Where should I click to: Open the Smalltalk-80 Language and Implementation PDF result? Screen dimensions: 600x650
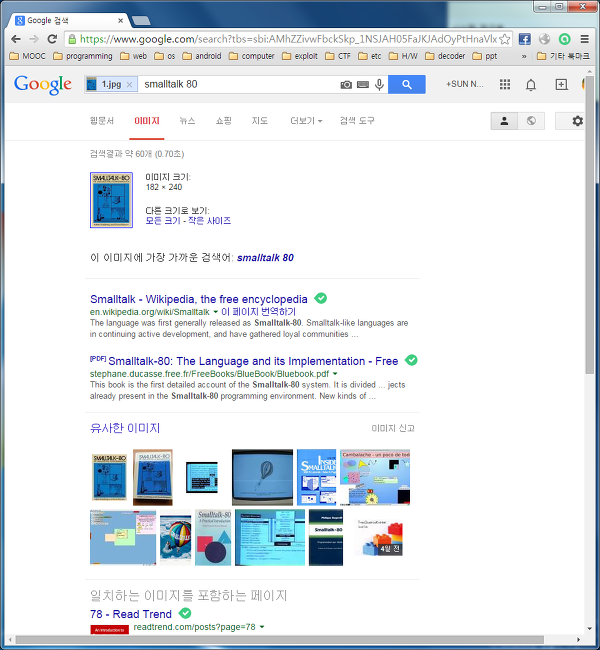point(253,361)
